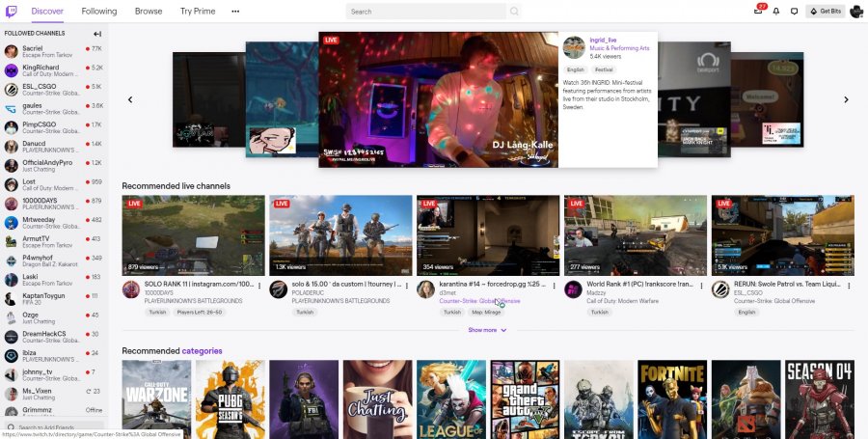Open Music & Performing Arts category link

619,48
